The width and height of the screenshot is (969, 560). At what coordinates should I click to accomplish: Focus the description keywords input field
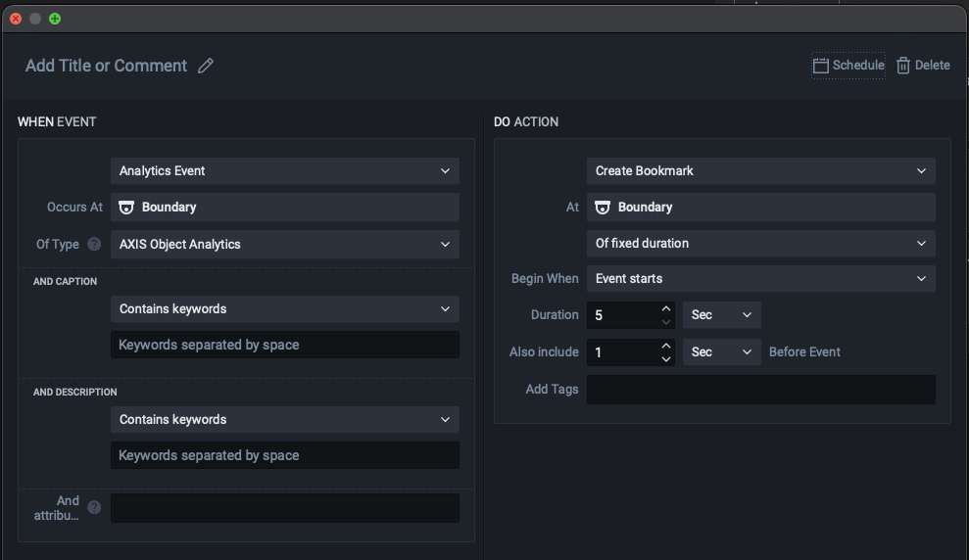pos(285,455)
